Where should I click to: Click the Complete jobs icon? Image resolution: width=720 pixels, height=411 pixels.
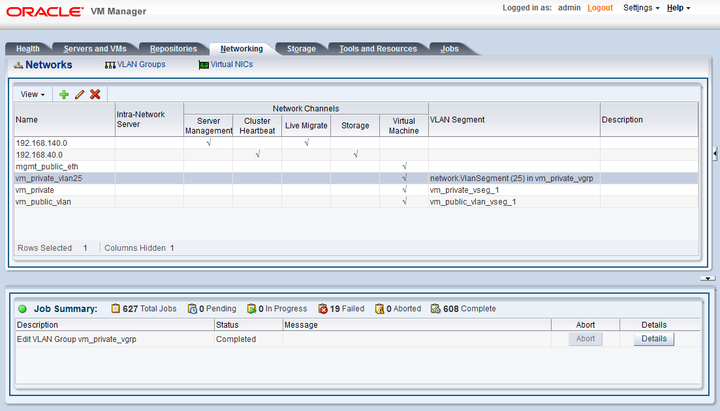click(435, 309)
